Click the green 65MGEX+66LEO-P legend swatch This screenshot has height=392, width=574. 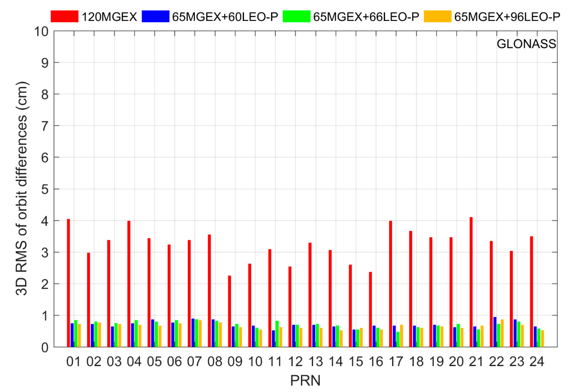296,16
